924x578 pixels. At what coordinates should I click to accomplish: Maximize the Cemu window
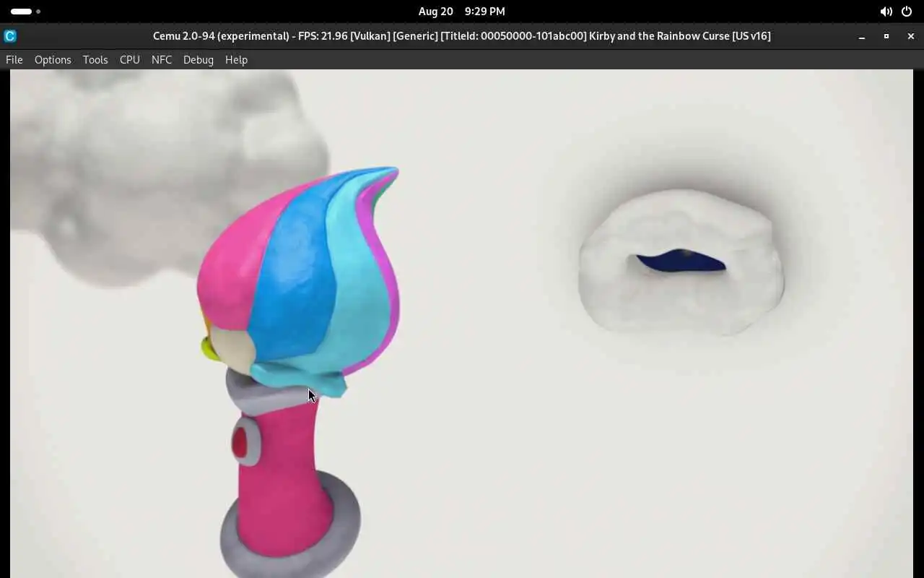886,36
